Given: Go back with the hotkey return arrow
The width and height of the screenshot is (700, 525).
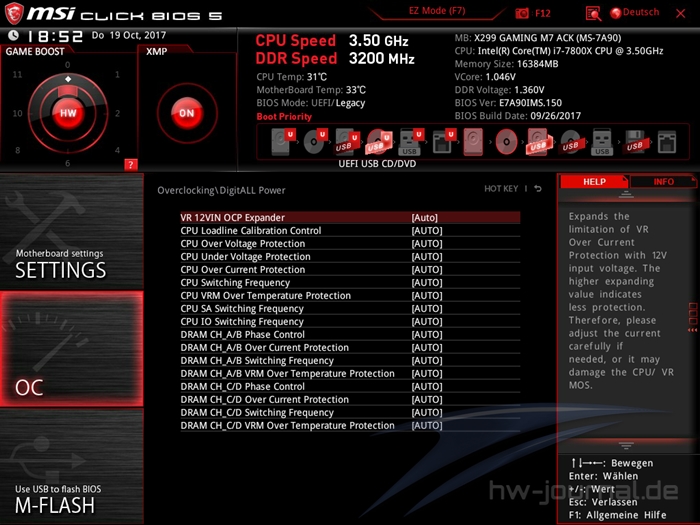Looking at the screenshot, I should 538,189.
